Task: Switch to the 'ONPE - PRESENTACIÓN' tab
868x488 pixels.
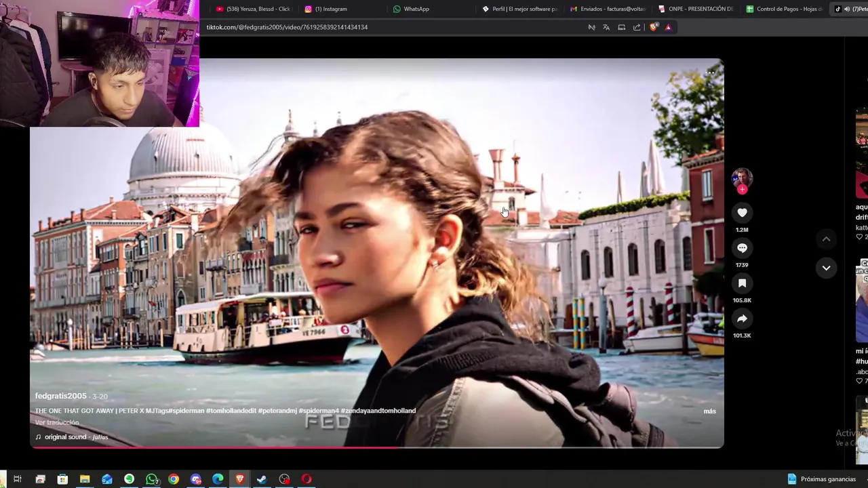Action: click(696, 9)
